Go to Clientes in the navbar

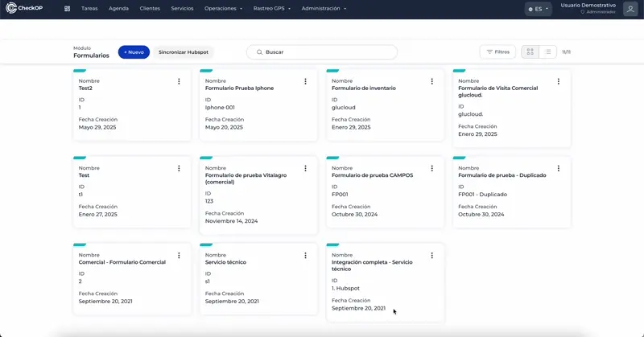point(150,9)
